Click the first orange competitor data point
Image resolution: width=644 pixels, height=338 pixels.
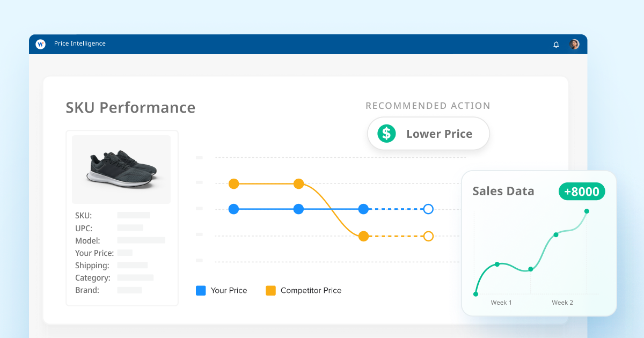tap(233, 184)
